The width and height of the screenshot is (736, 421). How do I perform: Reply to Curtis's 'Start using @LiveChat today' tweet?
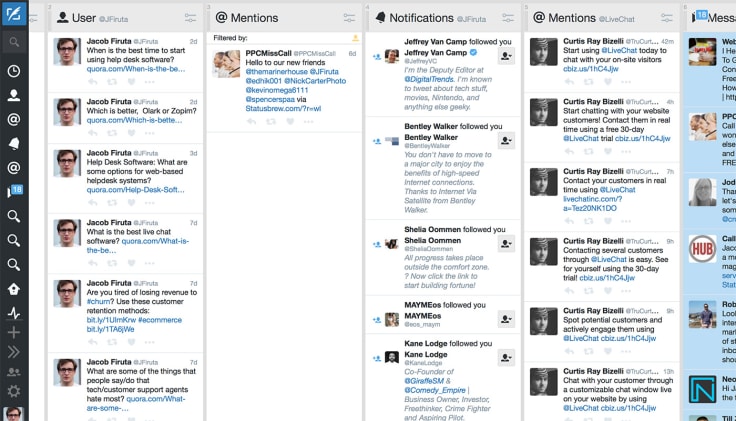[x=569, y=82]
